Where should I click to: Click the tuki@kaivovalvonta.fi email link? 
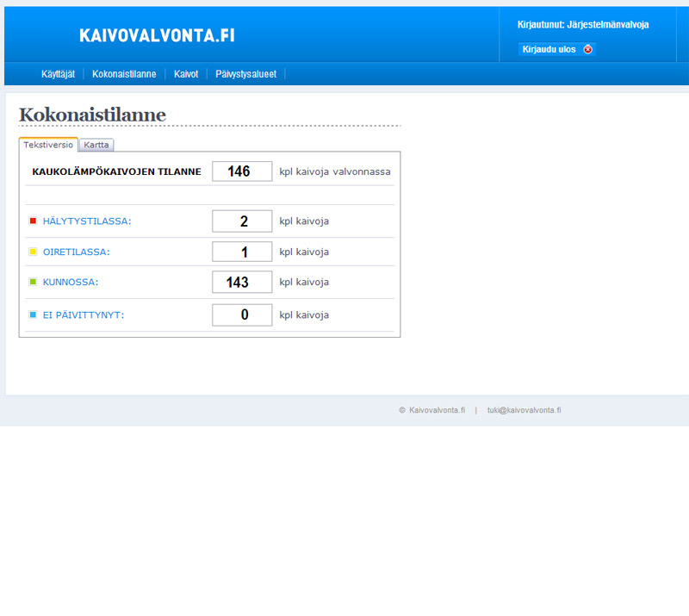pyautogui.click(x=524, y=410)
